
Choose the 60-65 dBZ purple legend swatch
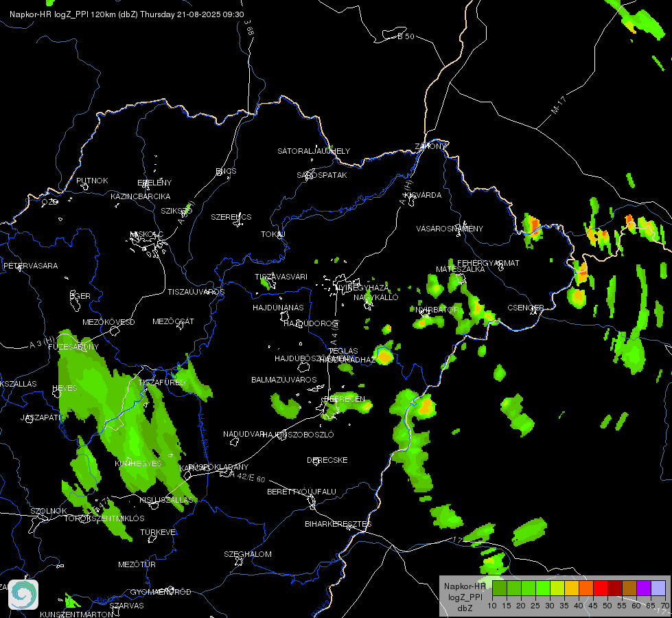[644, 588]
